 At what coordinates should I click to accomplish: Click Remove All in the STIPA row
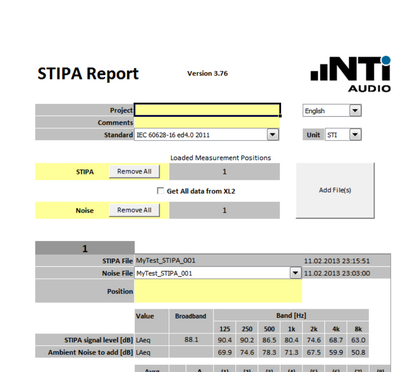tap(134, 171)
